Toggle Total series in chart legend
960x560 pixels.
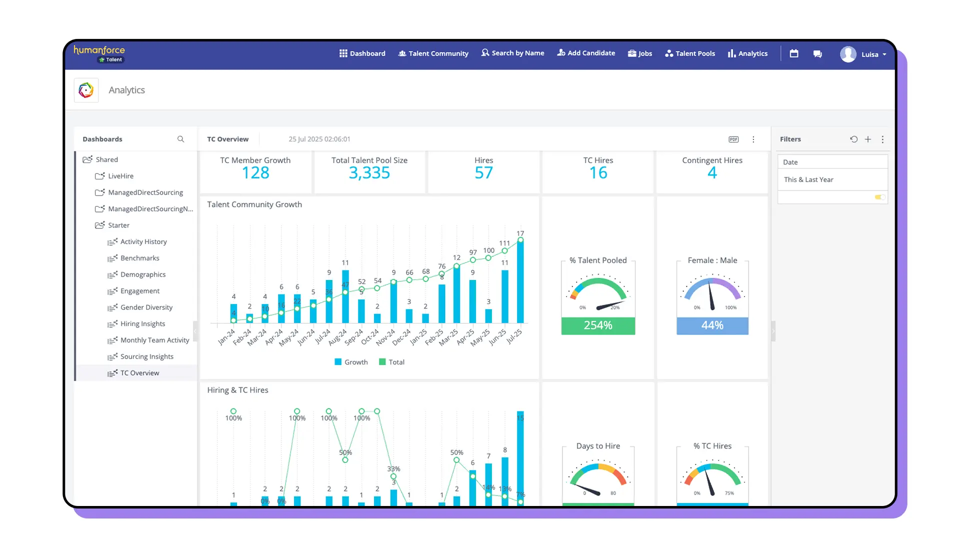point(391,362)
